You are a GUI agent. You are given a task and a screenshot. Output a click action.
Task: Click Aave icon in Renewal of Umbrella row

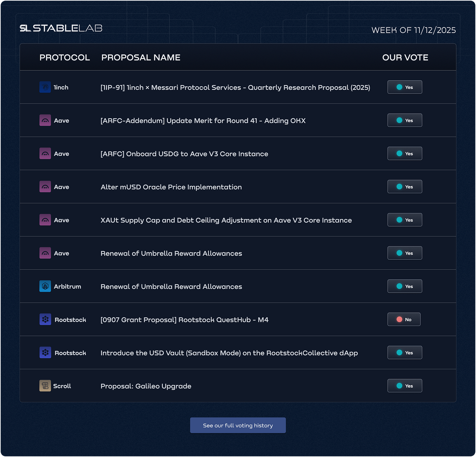click(x=45, y=253)
